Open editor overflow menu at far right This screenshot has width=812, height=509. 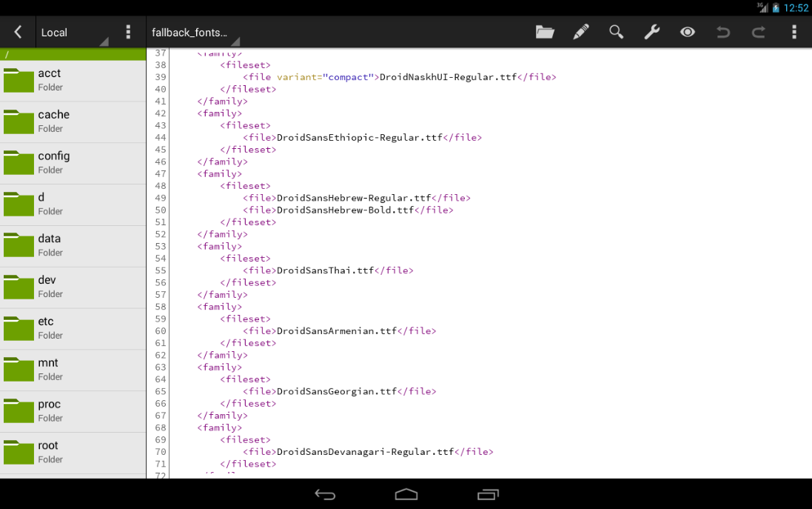[794, 32]
